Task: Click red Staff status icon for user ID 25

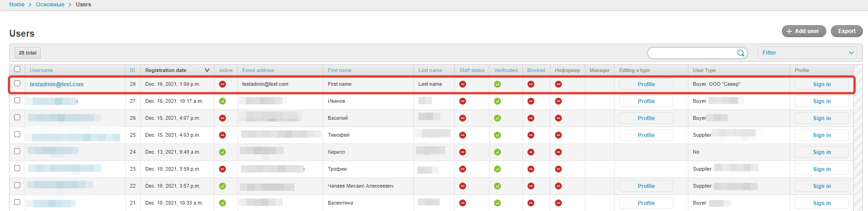Action: (x=462, y=135)
